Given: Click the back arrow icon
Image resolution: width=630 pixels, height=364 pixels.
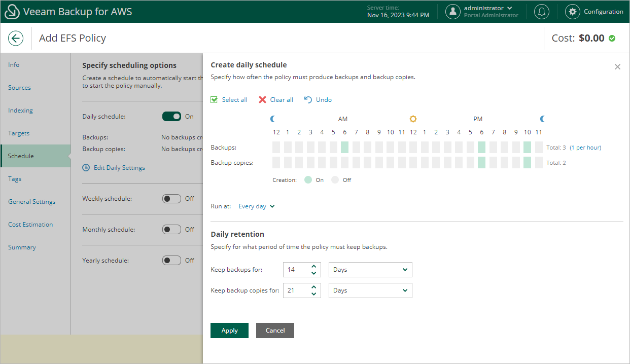Looking at the screenshot, I should [16, 38].
